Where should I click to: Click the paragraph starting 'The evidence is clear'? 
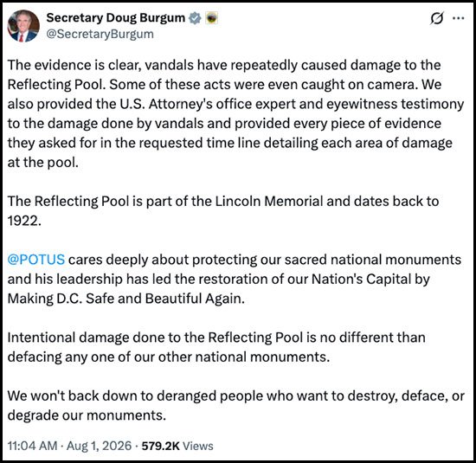236,113
